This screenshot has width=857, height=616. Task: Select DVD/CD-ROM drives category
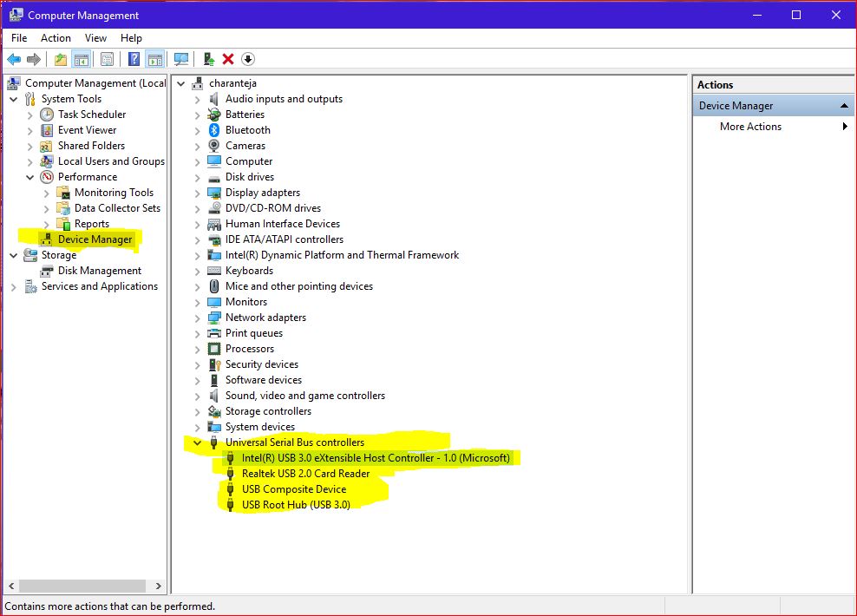pos(272,208)
